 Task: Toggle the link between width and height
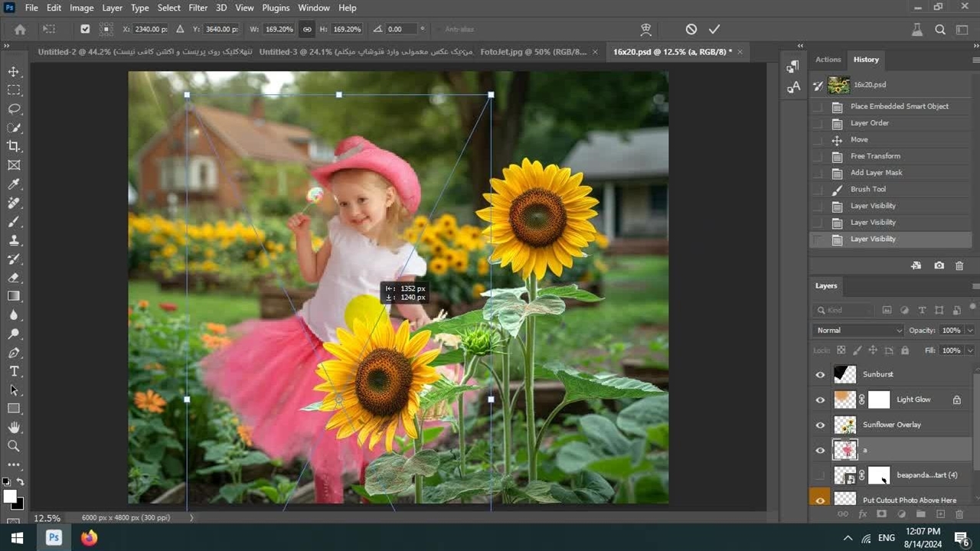[307, 29]
